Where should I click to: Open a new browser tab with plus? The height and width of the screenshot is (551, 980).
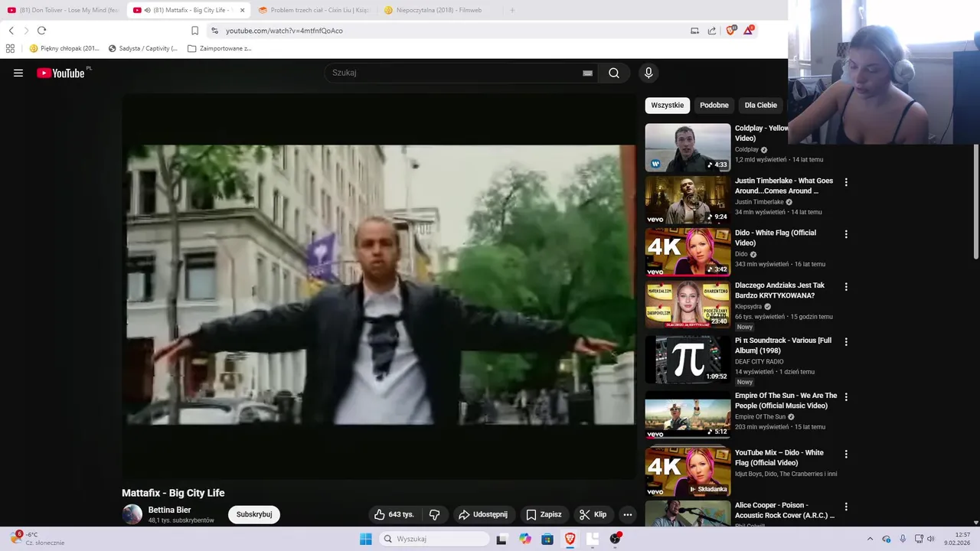pyautogui.click(x=512, y=10)
